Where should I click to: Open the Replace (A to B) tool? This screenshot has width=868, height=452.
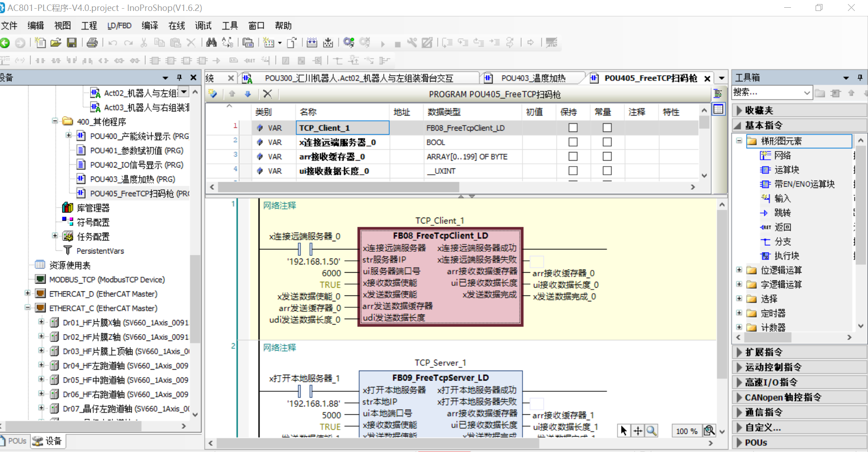tap(227, 43)
